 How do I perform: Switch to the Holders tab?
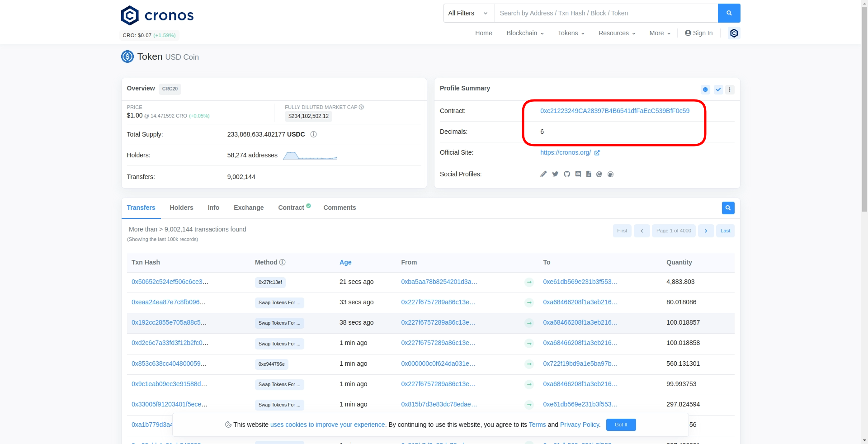[181, 208]
